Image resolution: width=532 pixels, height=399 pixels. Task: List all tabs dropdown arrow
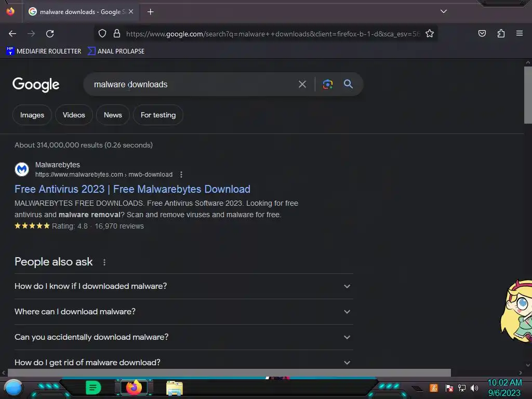pyautogui.click(x=444, y=11)
